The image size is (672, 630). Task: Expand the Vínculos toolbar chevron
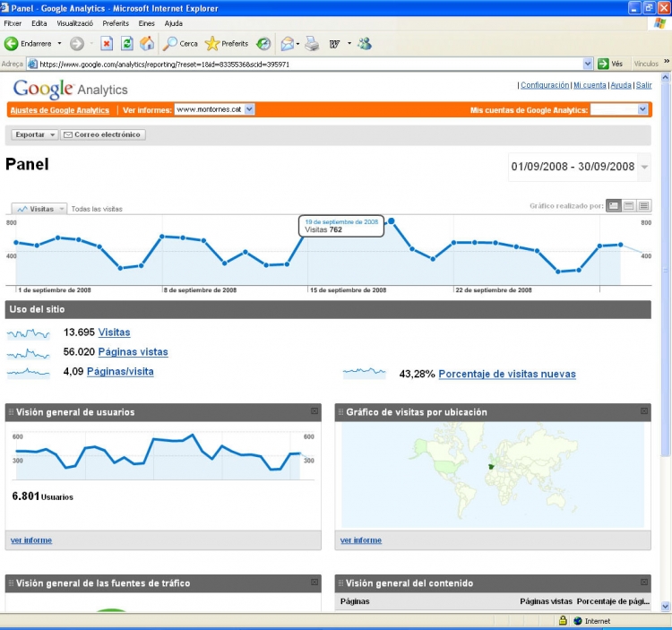click(667, 61)
